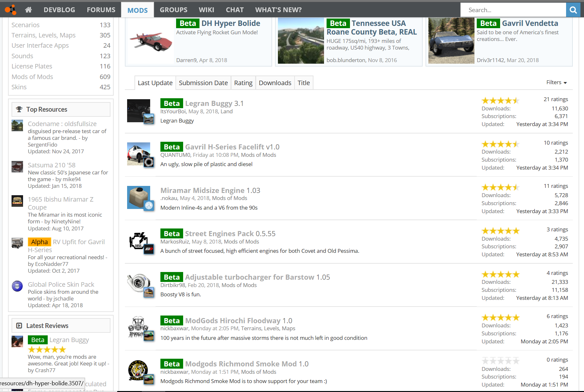Open Adjustable turbocharger for Barstow link
Viewport: 584px width, 392px height.
(x=249, y=277)
